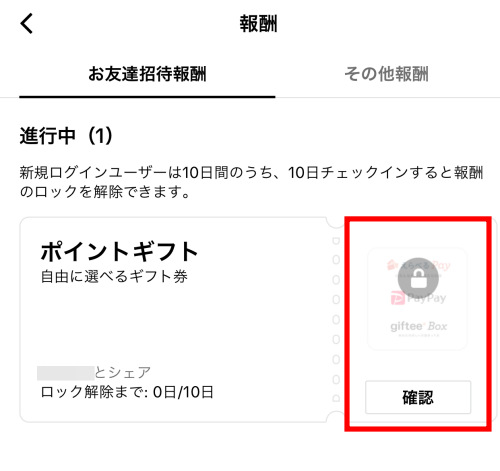This screenshot has width=500, height=471.
Task: Tap the 自由に選べるギフト券 subtitle
Action: 114,276
